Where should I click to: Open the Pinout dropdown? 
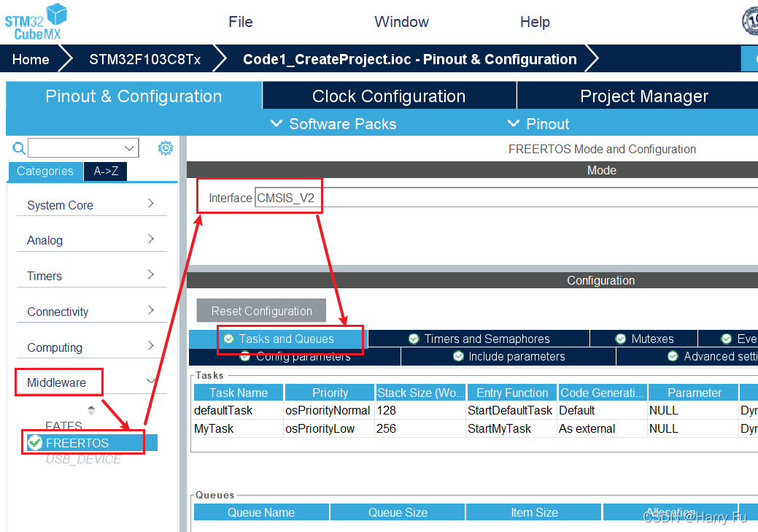538,124
